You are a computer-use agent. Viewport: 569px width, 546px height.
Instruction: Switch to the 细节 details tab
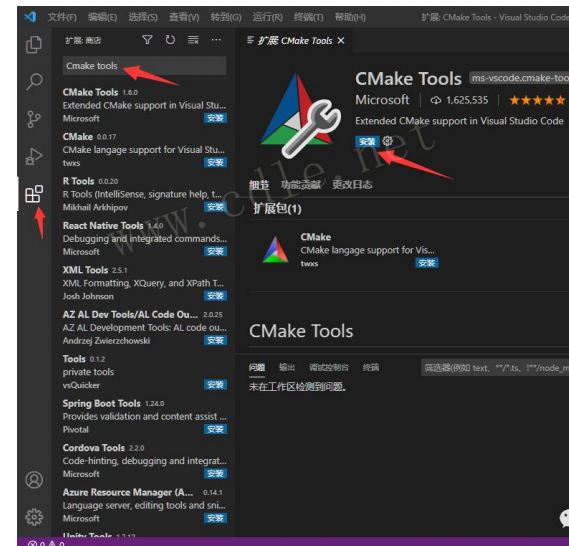point(259,185)
